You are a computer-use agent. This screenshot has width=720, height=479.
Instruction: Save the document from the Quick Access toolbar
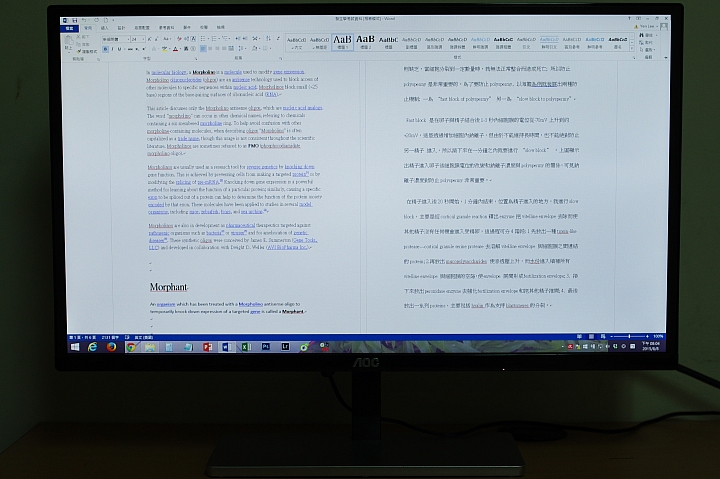(x=74, y=20)
